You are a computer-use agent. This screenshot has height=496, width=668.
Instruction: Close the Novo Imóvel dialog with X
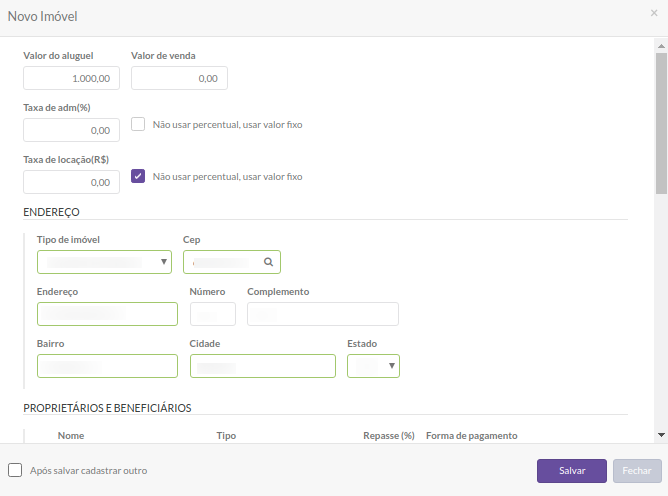point(654,13)
